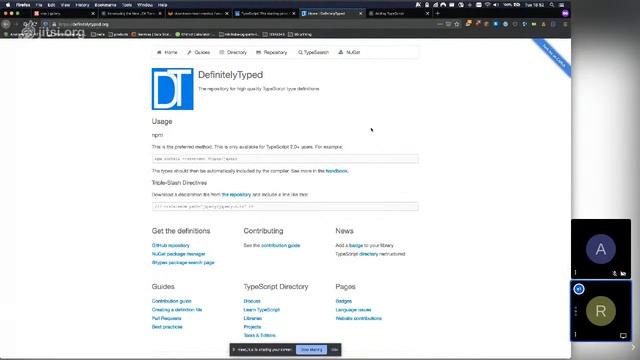
Task: Click the npm install command code box
Action: 285,159
